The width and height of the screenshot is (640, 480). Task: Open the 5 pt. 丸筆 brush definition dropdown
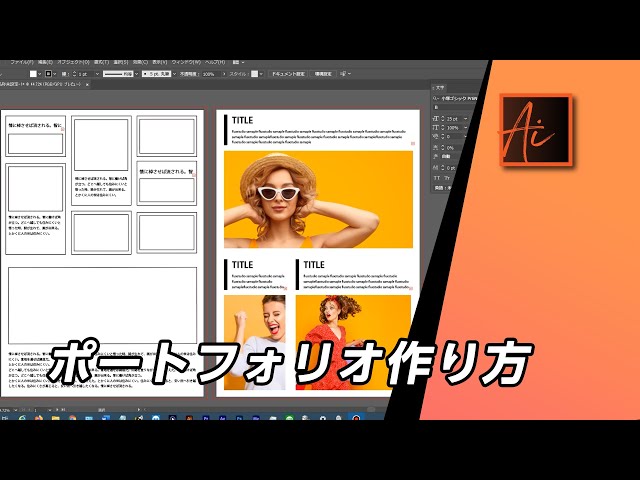pos(165,74)
